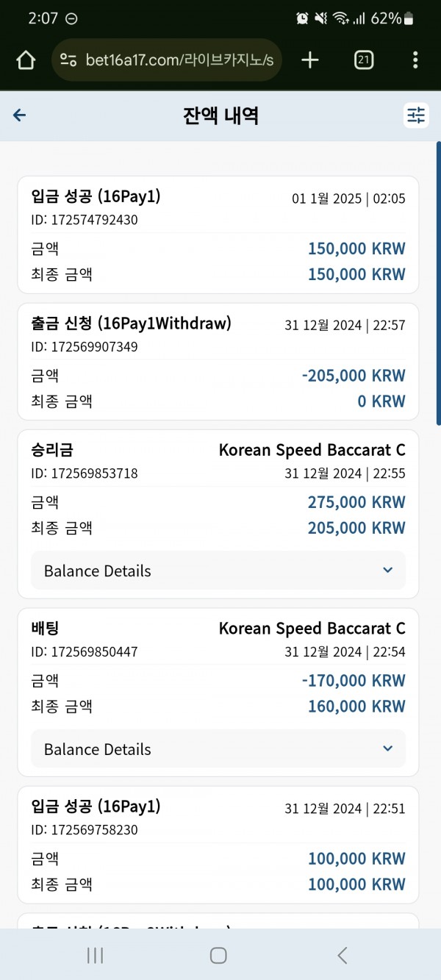This screenshot has height=980, width=441.
Task: Tap the 잔액 내역 page title
Action: point(220,115)
